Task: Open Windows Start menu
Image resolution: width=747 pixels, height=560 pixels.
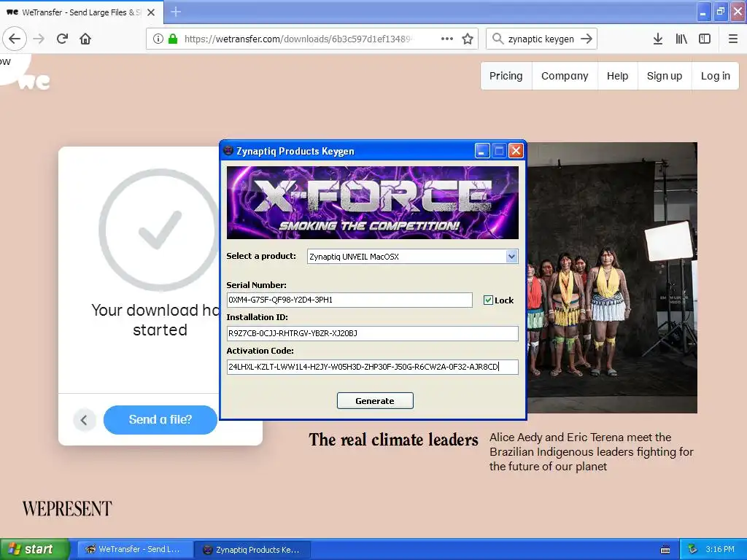Action: pyautogui.click(x=34, y=550)
